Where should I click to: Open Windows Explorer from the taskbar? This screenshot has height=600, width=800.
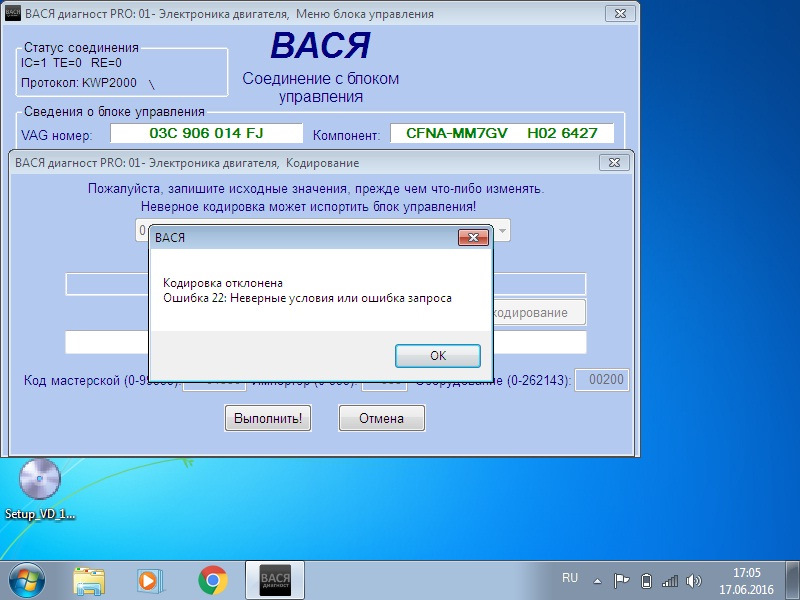89,581
